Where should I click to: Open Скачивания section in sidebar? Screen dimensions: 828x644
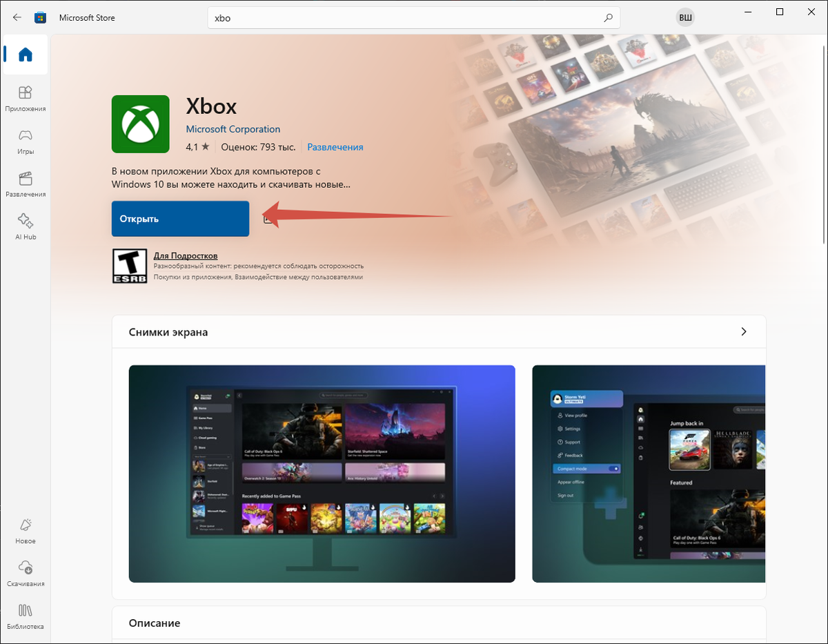pyautogui.click(x=26, y=574)
